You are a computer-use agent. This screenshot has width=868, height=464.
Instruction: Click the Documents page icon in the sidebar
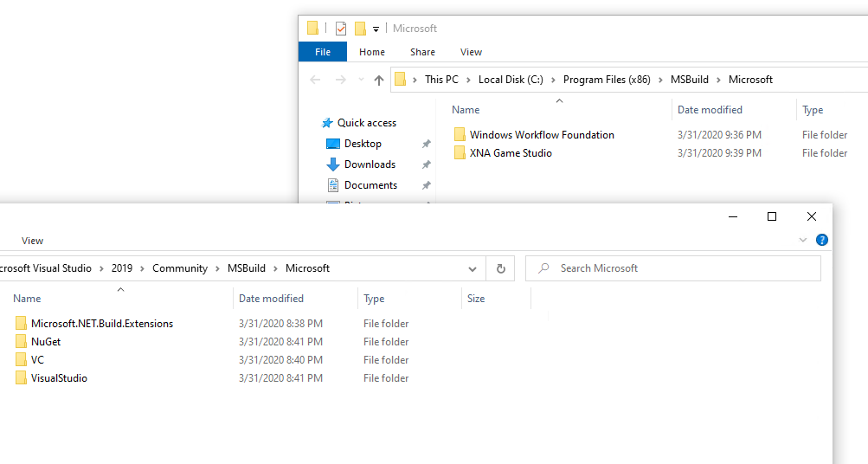click(332, 185)
